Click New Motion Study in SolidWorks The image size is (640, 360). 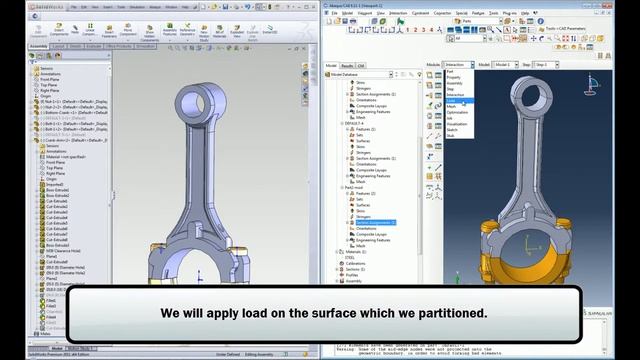[x=204, y=33]
